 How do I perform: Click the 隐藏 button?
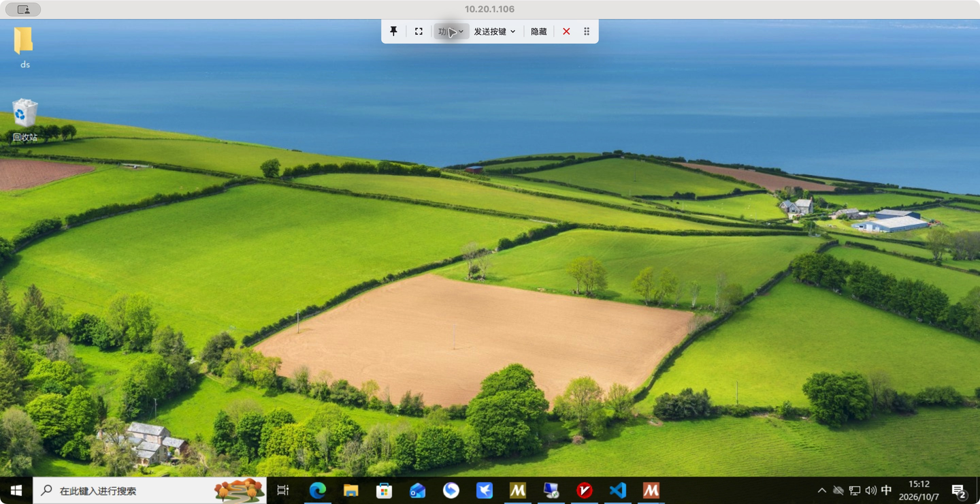click(539, 31)
